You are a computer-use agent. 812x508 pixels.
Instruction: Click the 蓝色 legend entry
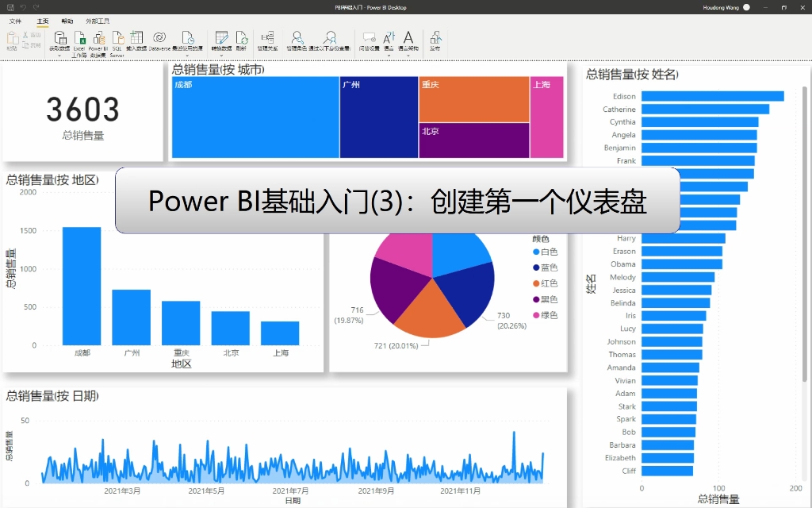pos(546,267)
